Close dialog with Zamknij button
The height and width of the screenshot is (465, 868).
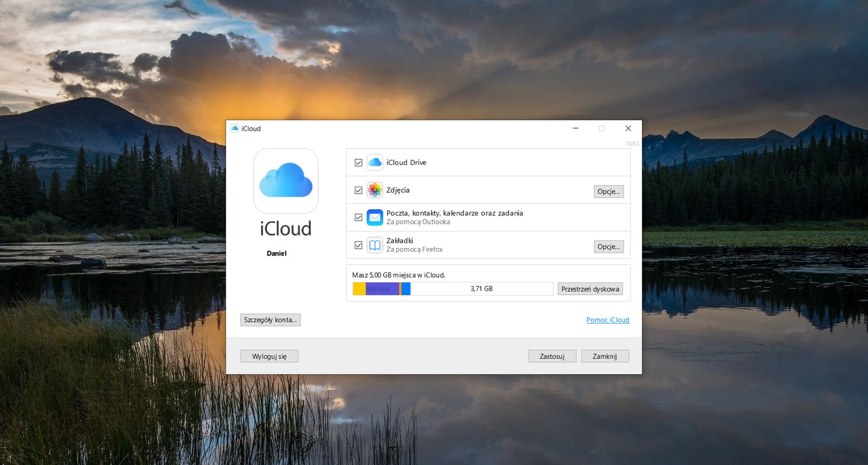[x=605, y=356]
